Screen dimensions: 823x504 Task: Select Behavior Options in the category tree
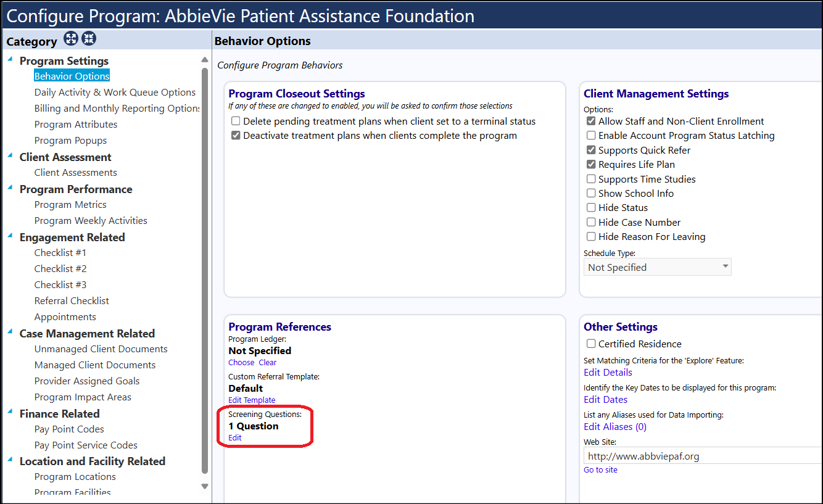tap(72, 76)
